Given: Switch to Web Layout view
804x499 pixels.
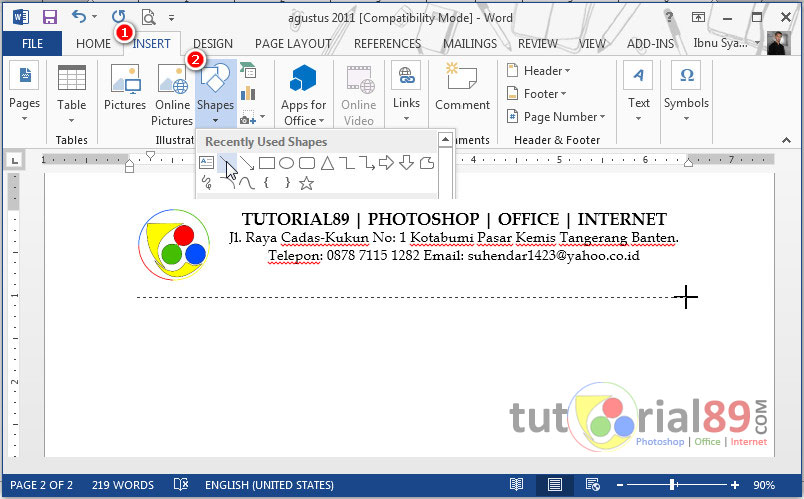Looking at the screenshot, I should pyautogui.click(x=593, y=484).
